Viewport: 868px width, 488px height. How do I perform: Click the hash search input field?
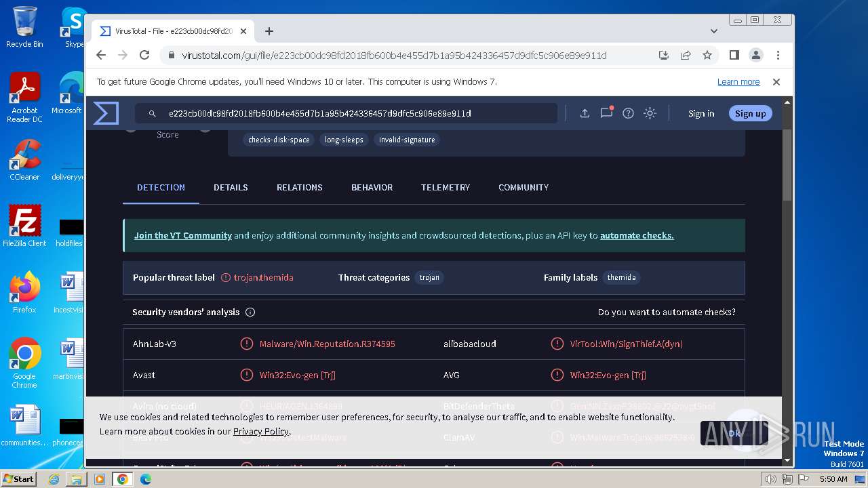tap(346, 113)
